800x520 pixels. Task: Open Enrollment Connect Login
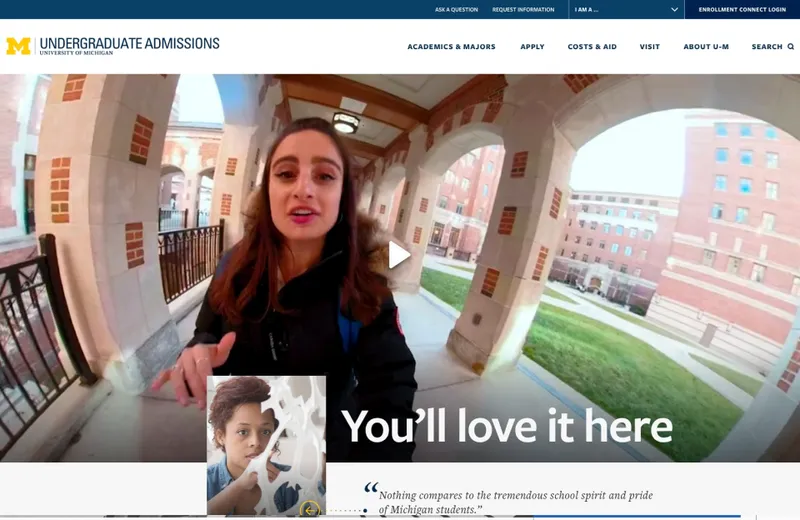[742, 10]
